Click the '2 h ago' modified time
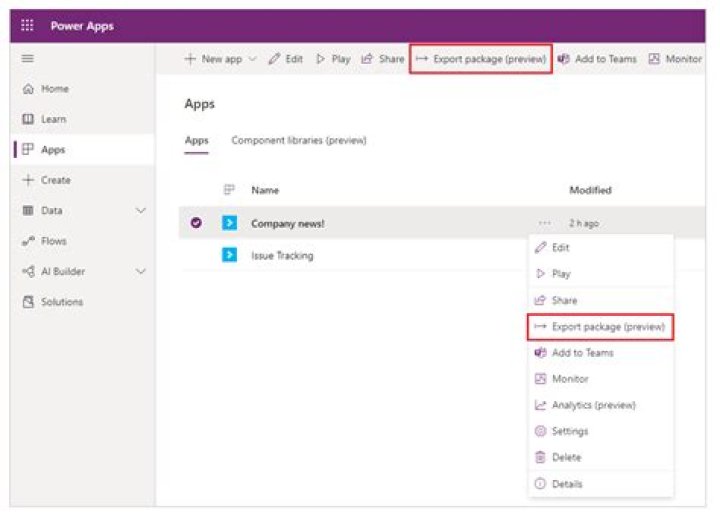720x518 pixels. pos(584,223)
